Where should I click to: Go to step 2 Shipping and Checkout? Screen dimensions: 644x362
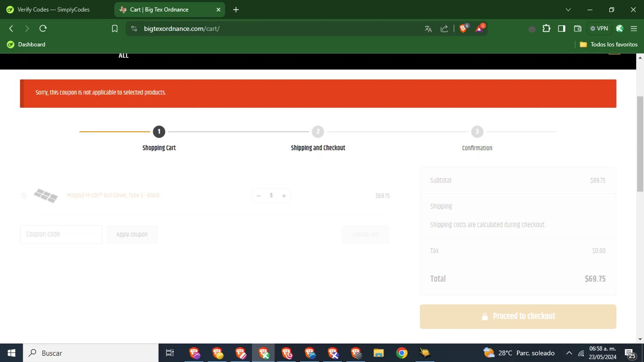pyautogui.click(x=318, y=139)
